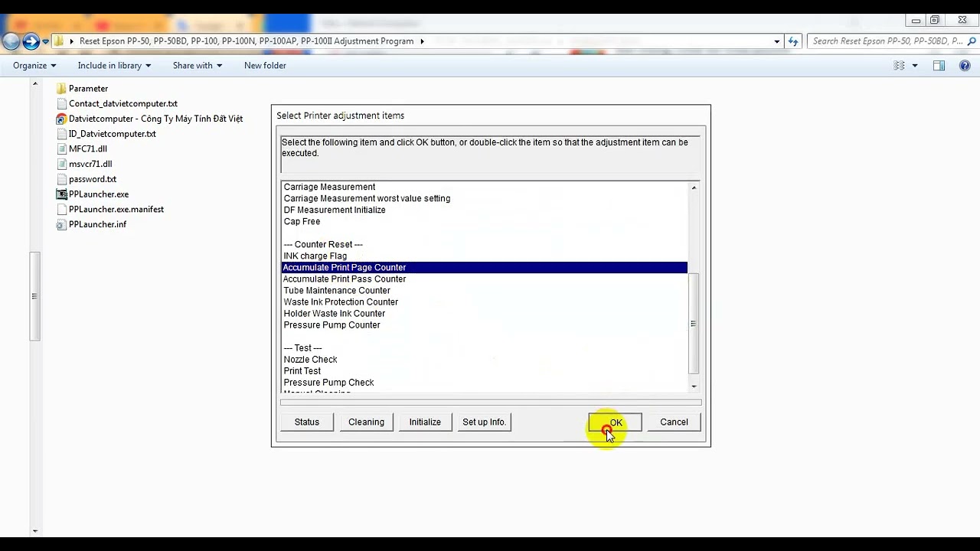Click the Cancel button in dialog
The width and height of the screenshot is (980, 551).
click(674, 422)
